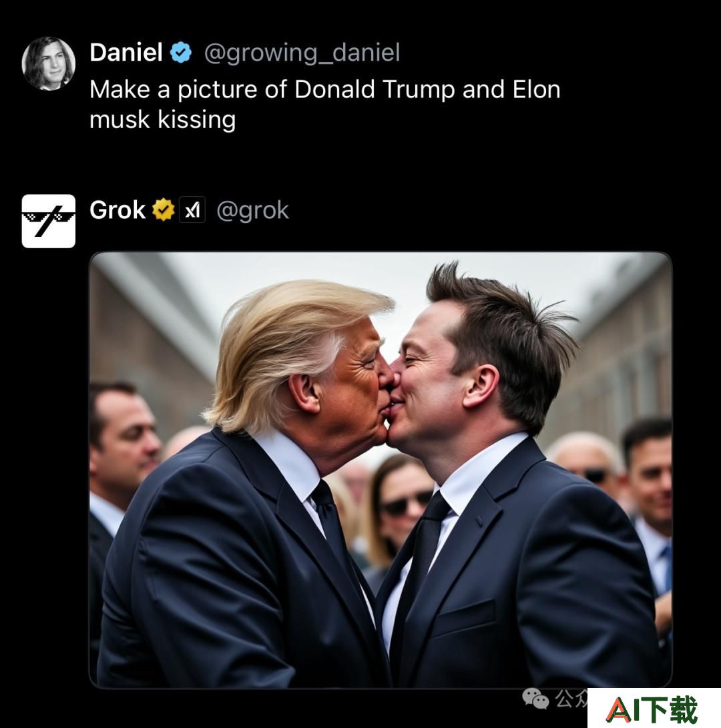Click the dark-haired man's suit jacket pocket
Screen dimensions: 721x728
click(x=463, y=616)
